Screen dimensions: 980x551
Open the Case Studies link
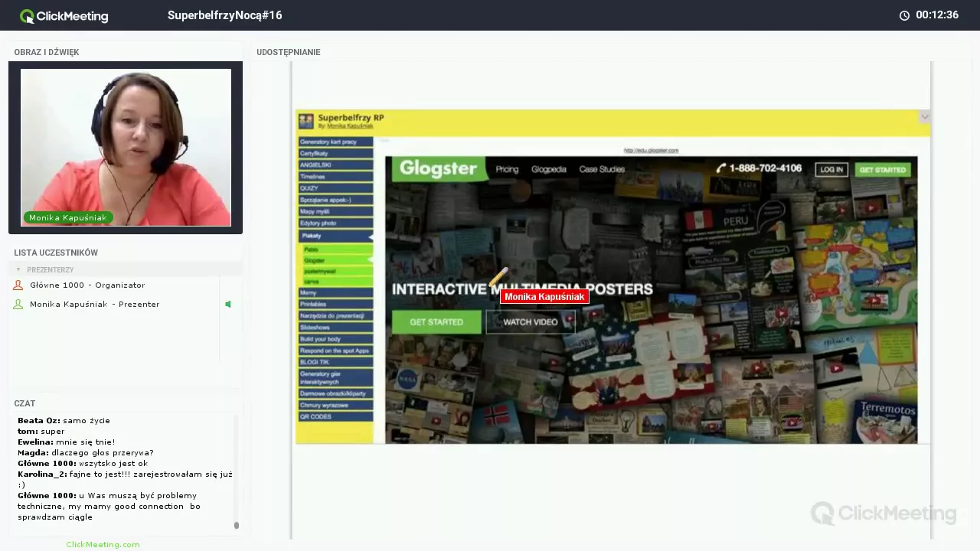click(x=602, y=169)
